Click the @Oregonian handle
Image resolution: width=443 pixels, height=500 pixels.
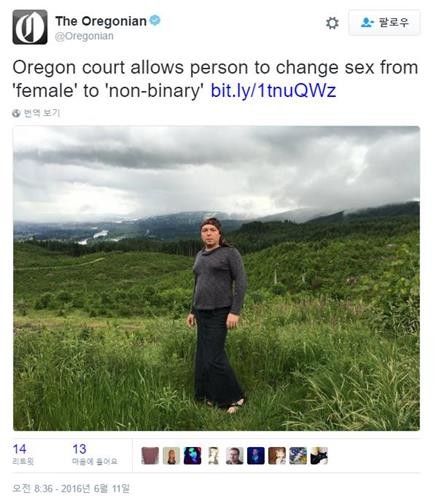coord(84,36)
